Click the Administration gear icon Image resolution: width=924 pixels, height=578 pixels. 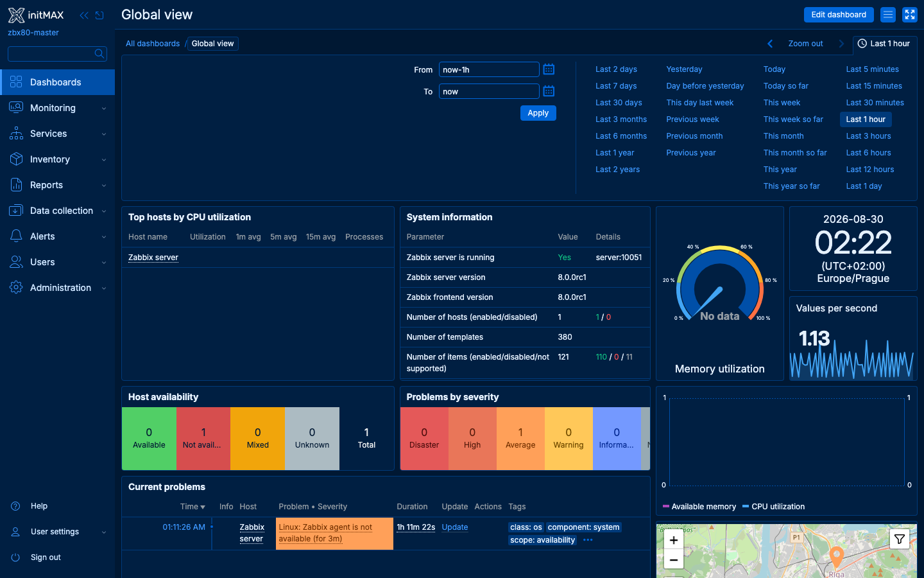[x=16, y=288]
